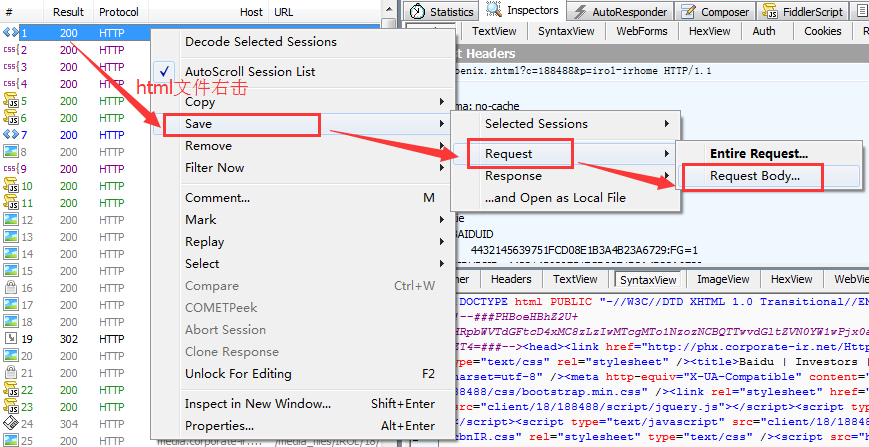Select session 24 with 304 result

[x=76, y=424]
